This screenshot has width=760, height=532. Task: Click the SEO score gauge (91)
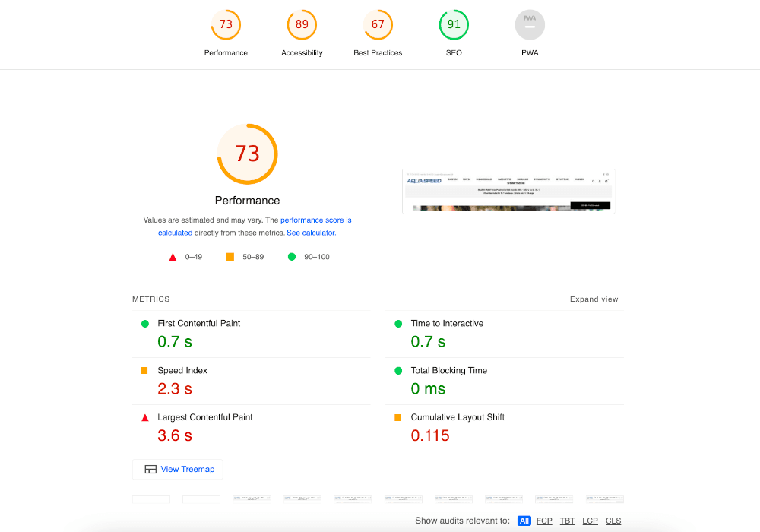point(454,25)
